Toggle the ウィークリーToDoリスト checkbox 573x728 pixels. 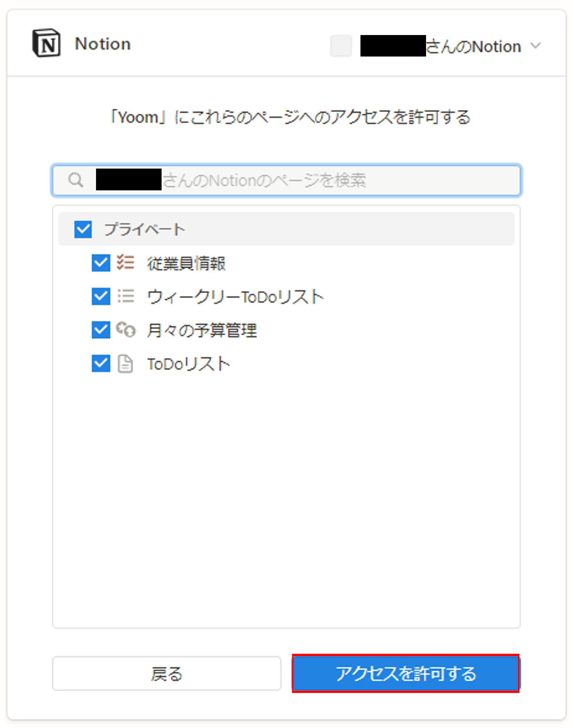(101, 296)
